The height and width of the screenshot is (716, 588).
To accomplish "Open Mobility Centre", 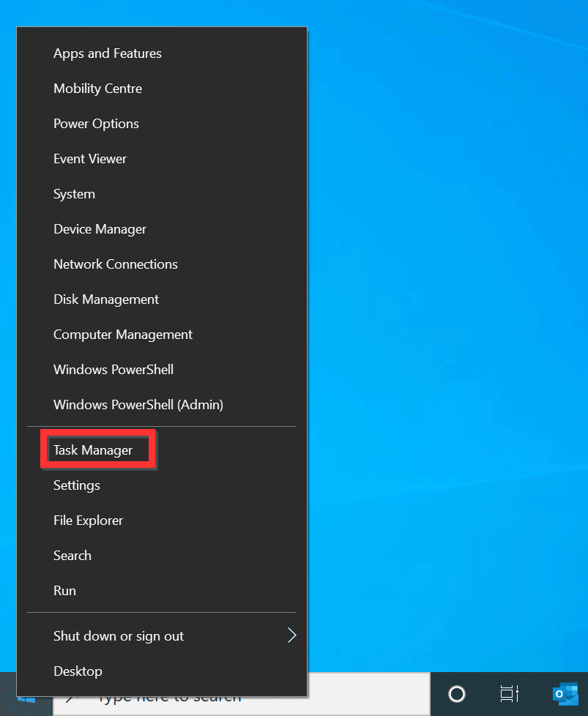I will click(x=97, y=89).
